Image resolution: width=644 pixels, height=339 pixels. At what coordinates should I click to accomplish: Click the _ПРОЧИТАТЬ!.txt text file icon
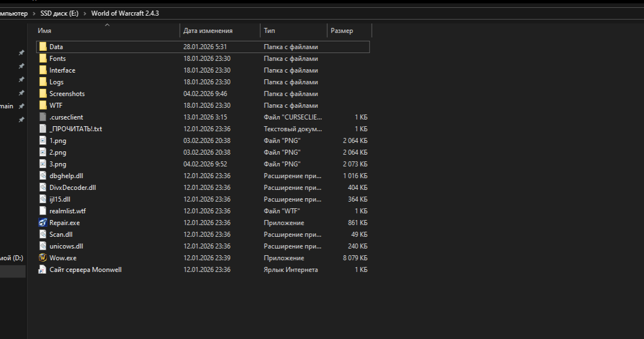[x=43, y=129]
